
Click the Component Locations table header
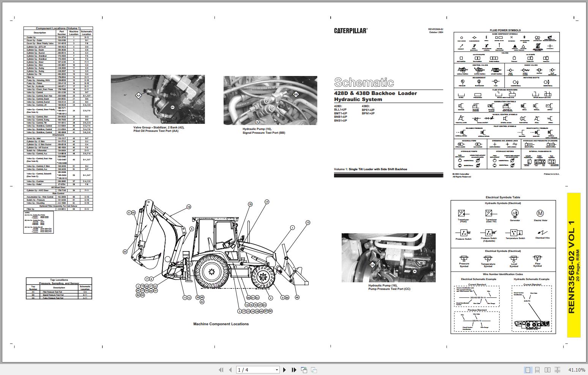[x=59, y=28]
